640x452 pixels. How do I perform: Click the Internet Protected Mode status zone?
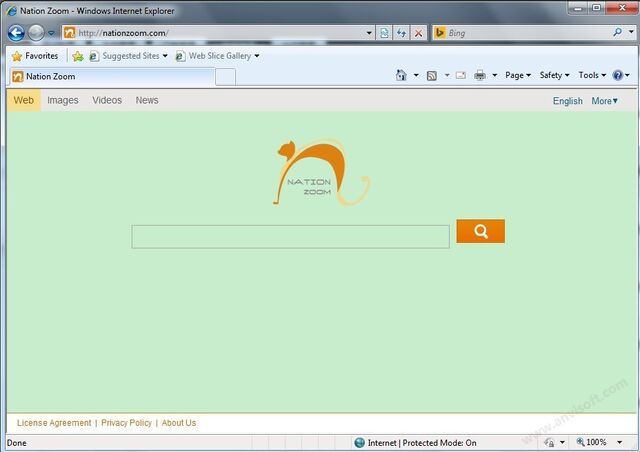click(x=416, y=443)
